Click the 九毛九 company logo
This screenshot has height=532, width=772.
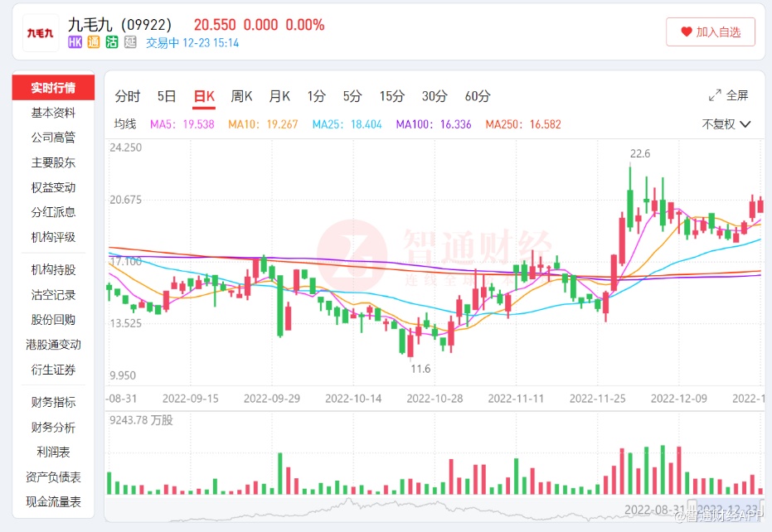pyautogui.click(x=41, y=33)
